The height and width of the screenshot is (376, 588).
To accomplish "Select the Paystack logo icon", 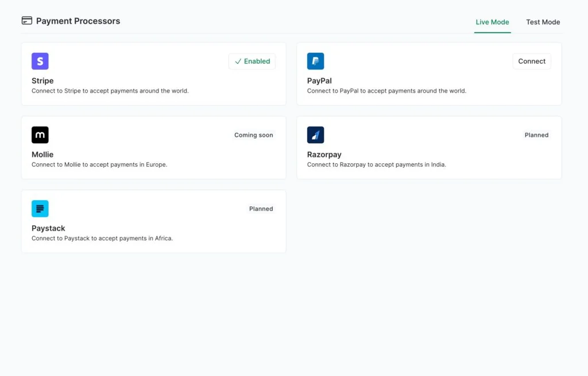I will [x=40, y=208].
